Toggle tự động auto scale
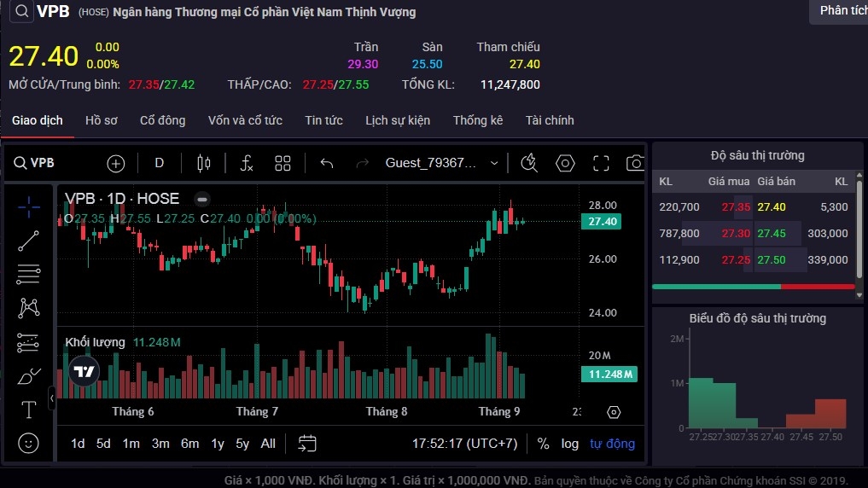868x488 pixels. tap(612, 444)
